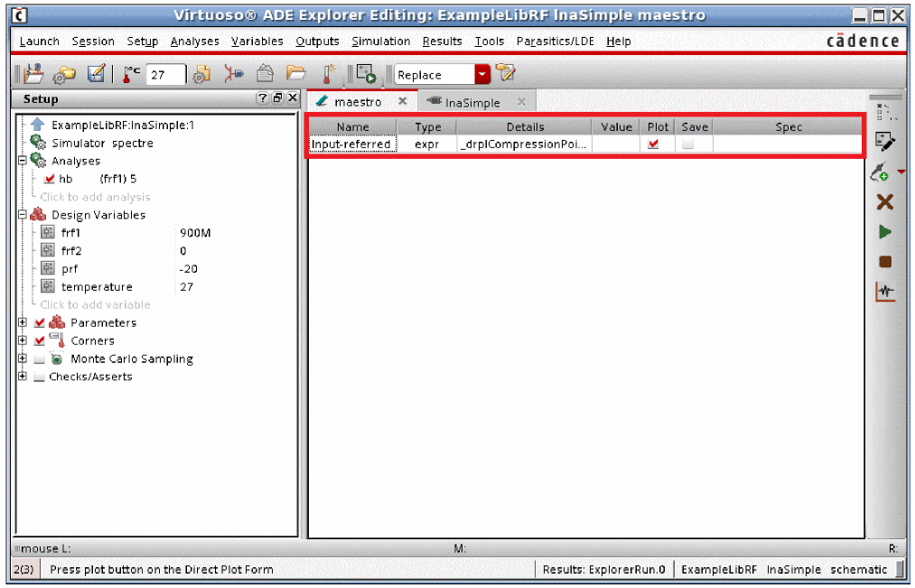Open the Analyses menu
This screenshot has width=915, height=588.
tap(194, 42)
